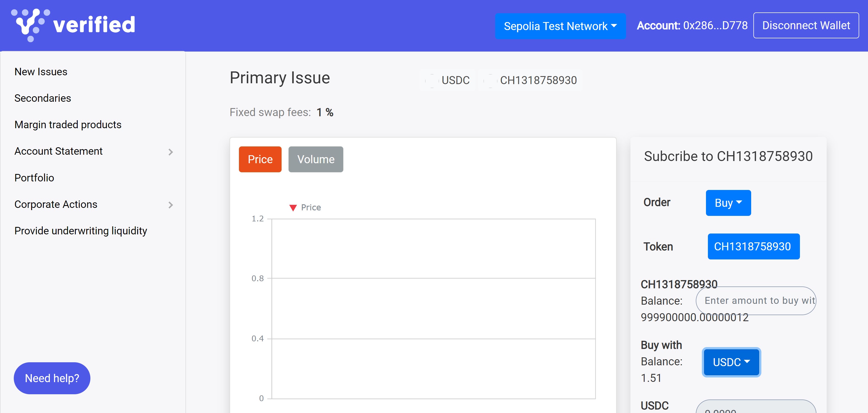This screenshot has width=868, height=413.
Task: Open the Portfolio page
Action: coord(34,178)
